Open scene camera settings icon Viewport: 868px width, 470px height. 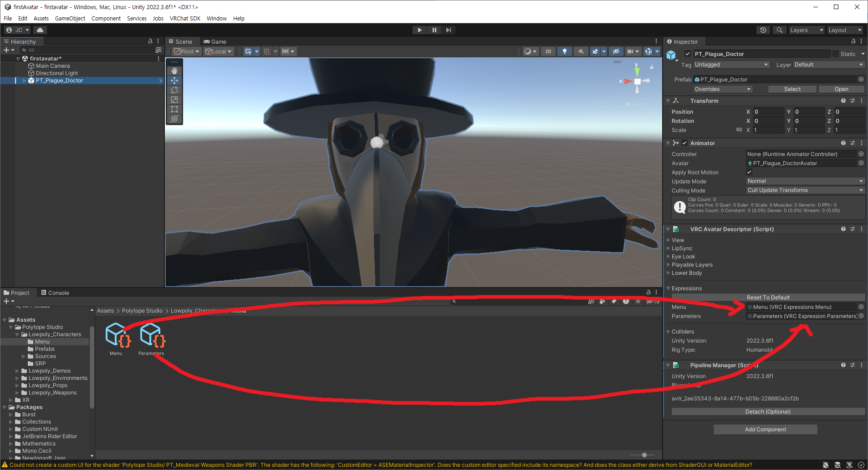click(630, 51)
